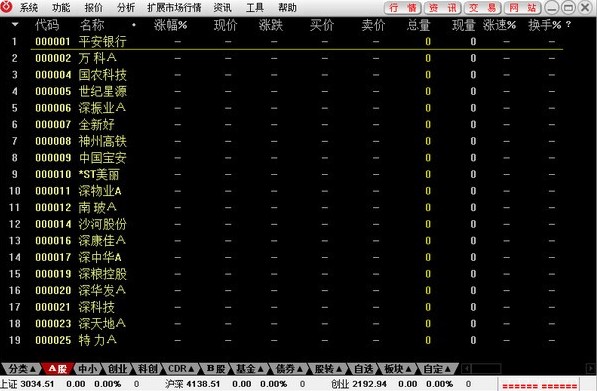Expand the 分类 category tab menu
This screenshot has height=391, width=597.
[22, 369]
